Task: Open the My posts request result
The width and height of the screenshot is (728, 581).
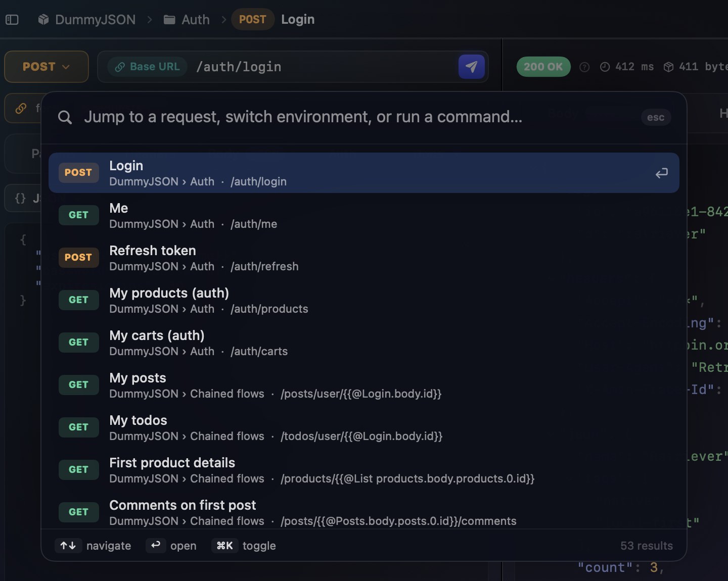Action: 364,385
